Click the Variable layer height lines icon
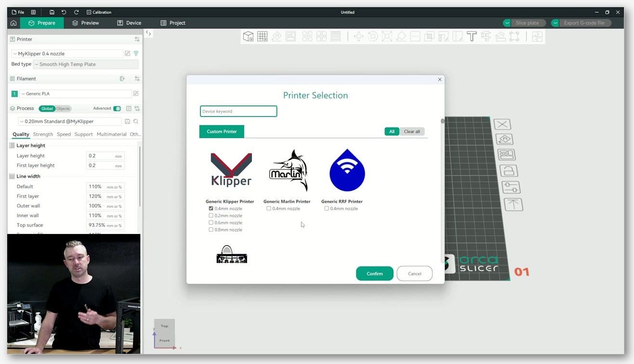Image resolution: width=634 pixels, height=364 pixels. 336,37
